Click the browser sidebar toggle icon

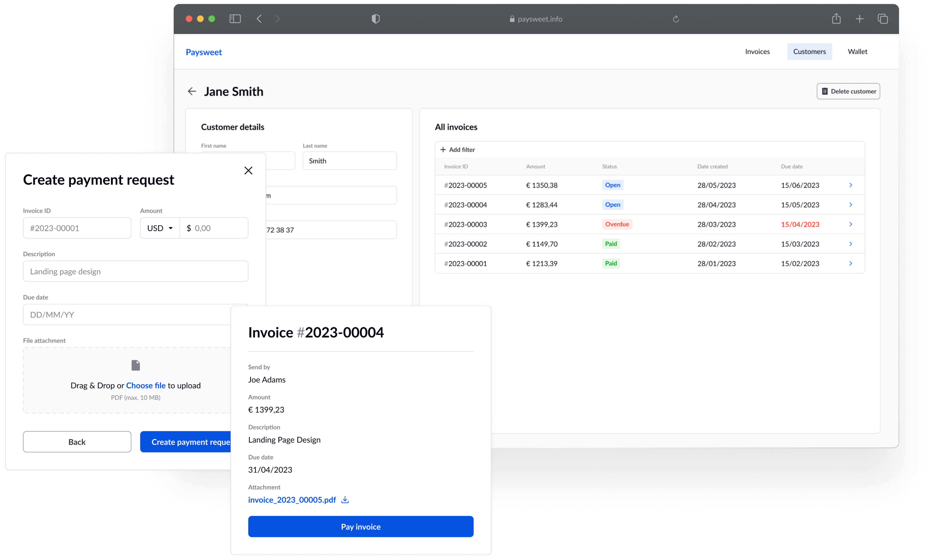coord(235,19)
